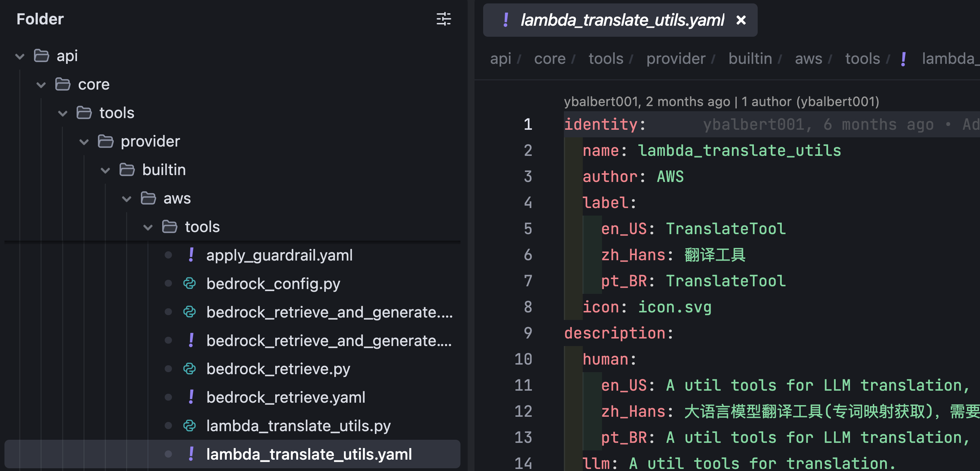Open the folder panel filter settings icon
This screenshot has height=471, width=980.
[443, 19]
